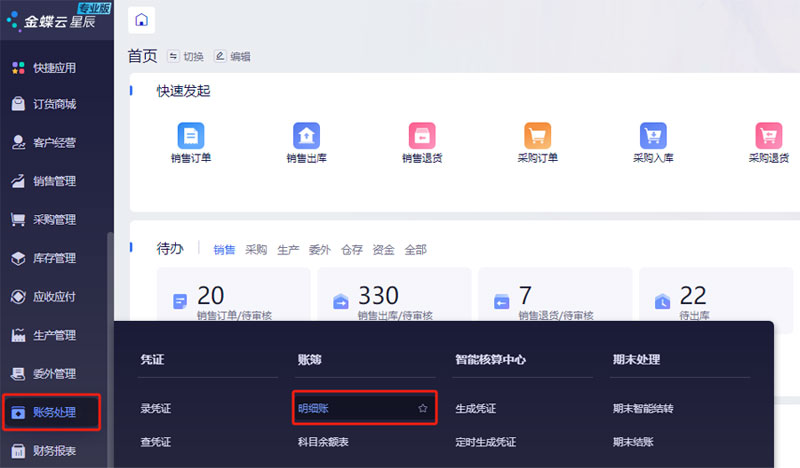Expand 销售管理 in the sidebar
This screenshot has width=800, height=468.
[x=54, y=181]
